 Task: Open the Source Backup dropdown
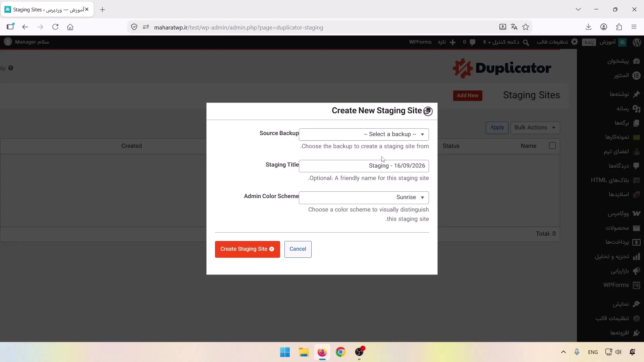point(364,134)
